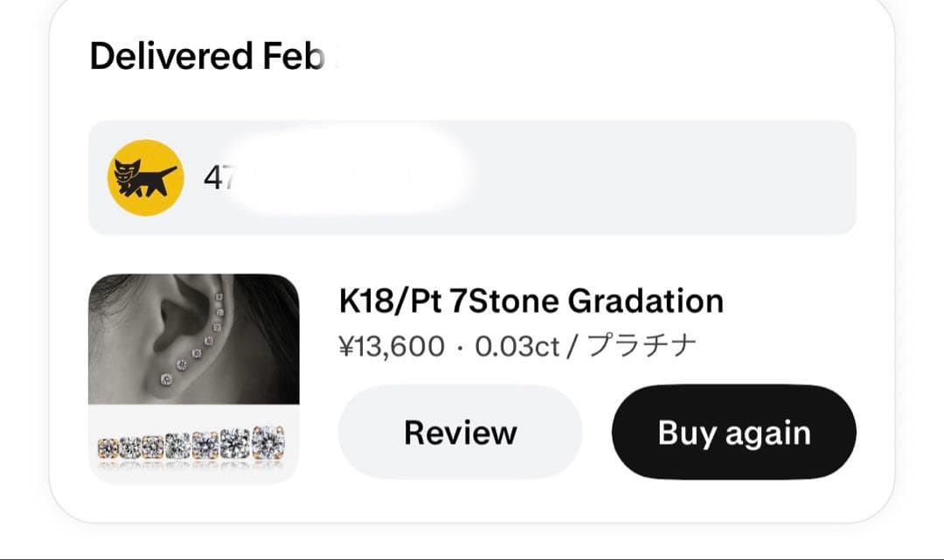
Task: Tap the lowest earring on the earlobe
Action: 165,378
